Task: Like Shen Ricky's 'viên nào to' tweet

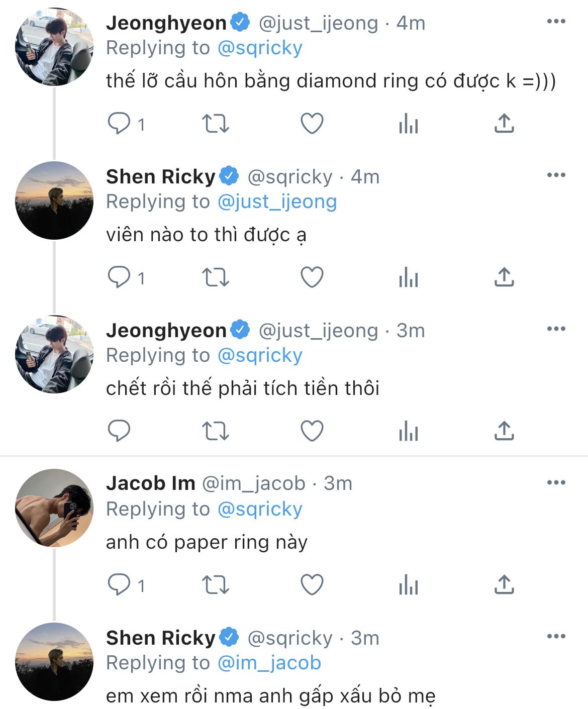Action: (312, 277)
